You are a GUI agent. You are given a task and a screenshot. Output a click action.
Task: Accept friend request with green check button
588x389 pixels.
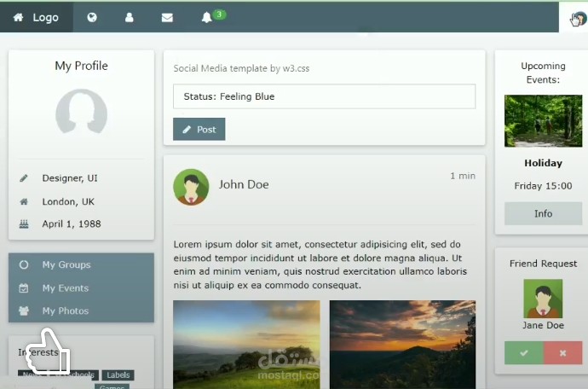click(x=524, y=353)
